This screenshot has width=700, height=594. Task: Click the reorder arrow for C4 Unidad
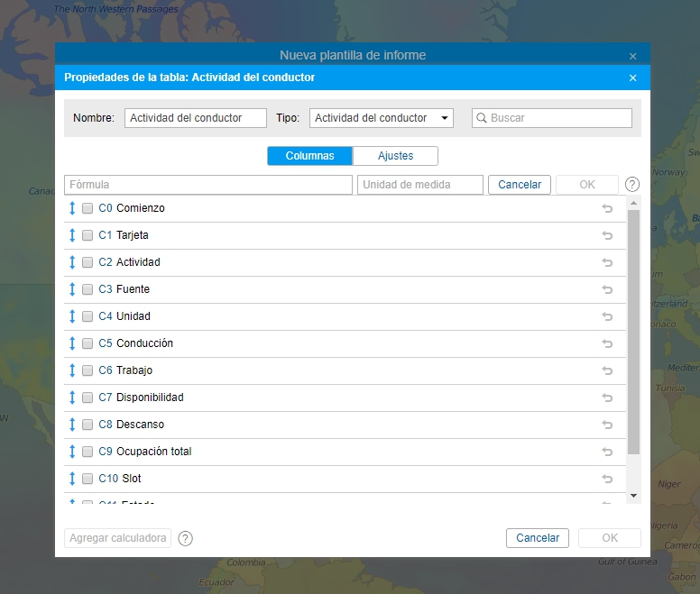click(x=72, y=316)
